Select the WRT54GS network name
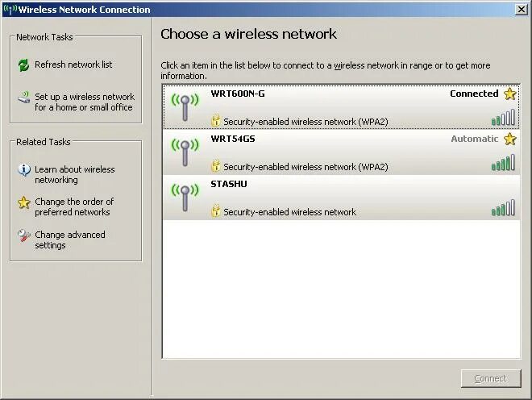Screen dimensions: 532x400 click(233, 139)
